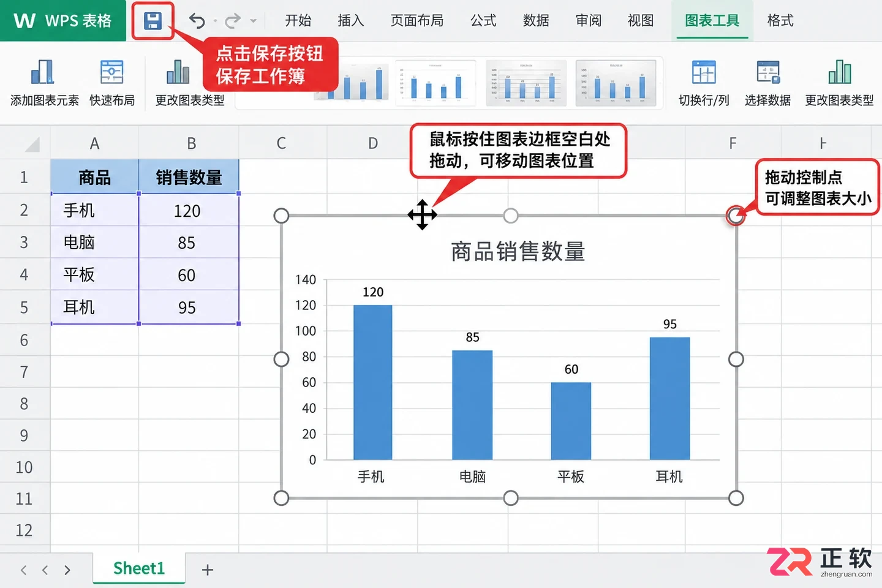Select the 图表工具 tab
This screenshot has height=588, width=882.
coord(712,20)
